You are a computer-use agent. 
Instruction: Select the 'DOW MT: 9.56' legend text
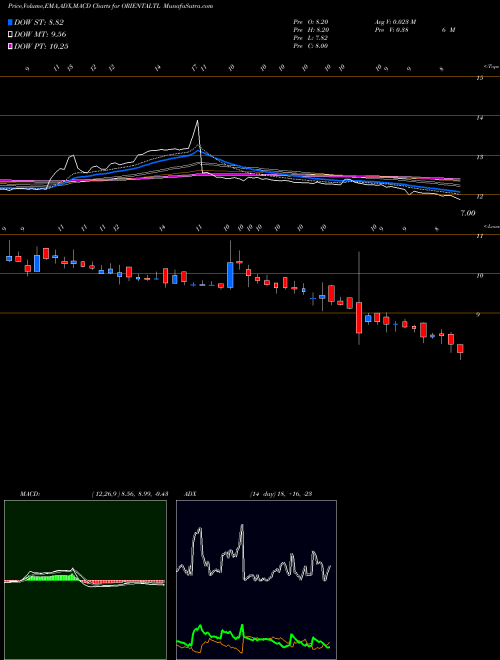[x=40, y=35]
